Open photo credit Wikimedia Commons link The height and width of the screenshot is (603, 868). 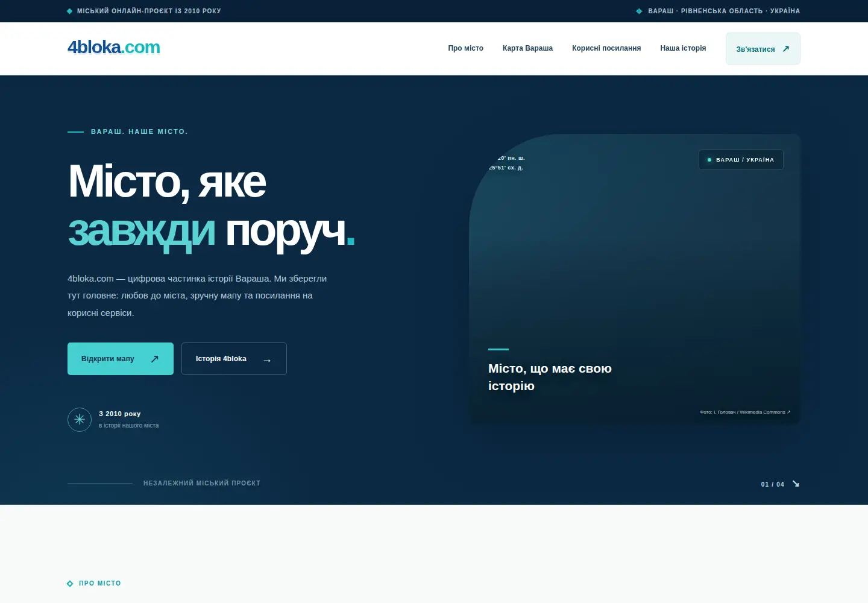pos(745,412)
